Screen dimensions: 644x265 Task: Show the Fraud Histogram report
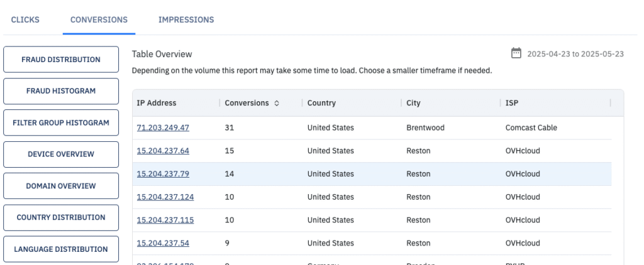pos(61,91)
